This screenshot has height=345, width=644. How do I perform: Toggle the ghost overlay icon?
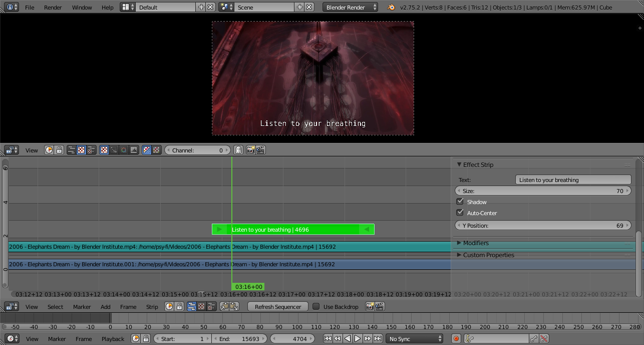tap(238, 150)
